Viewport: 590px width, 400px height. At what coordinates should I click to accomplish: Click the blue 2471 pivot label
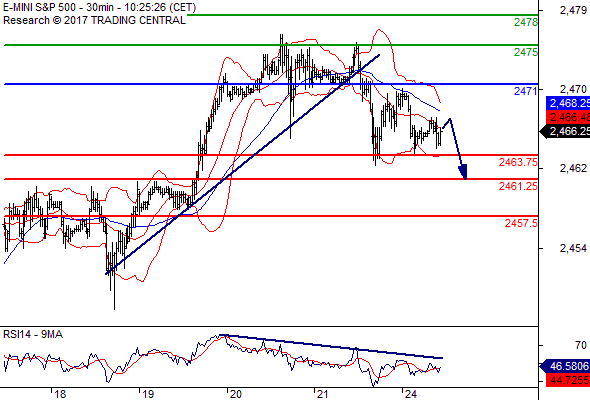tap(526, 91)
